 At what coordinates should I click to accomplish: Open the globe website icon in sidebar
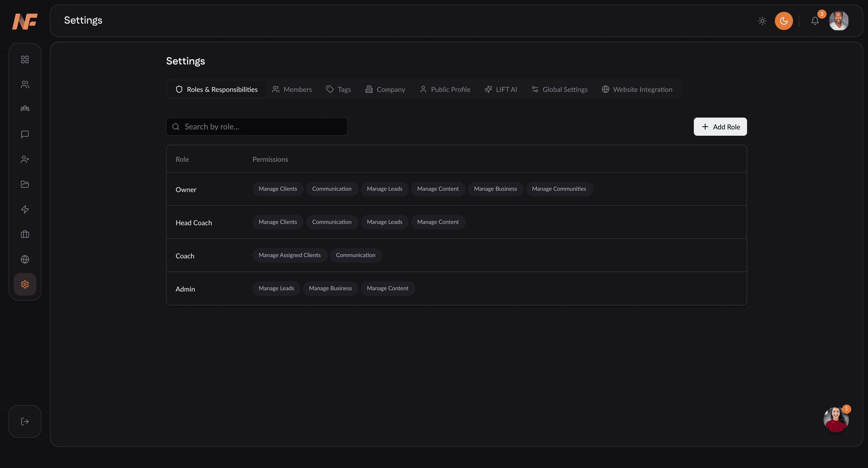tap(25, 259)
